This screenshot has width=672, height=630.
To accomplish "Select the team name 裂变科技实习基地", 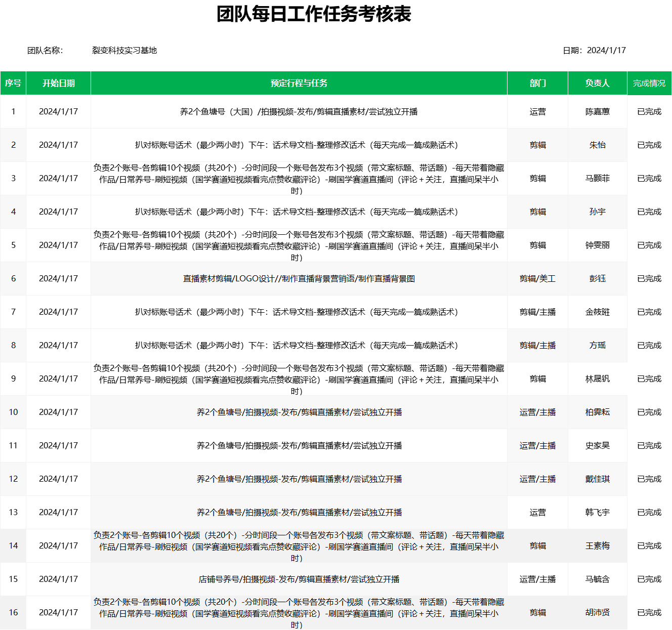I will pyautogui.click(x=124, y=51).
